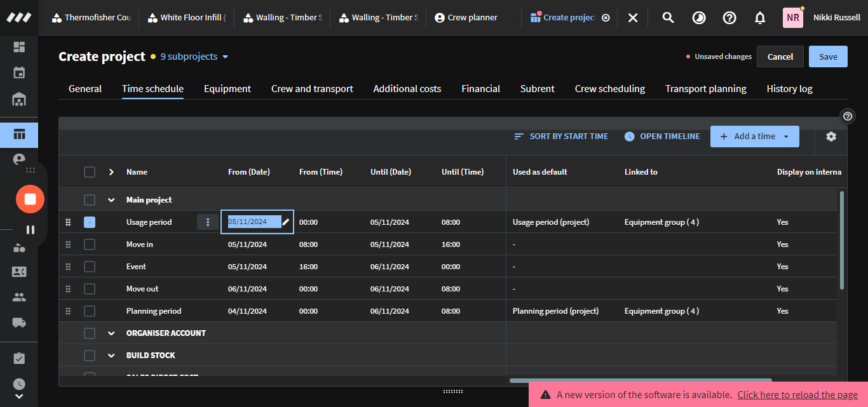Click the horizontal scrollbar of the table
This screenshot has width=868, height=407.
641,381
